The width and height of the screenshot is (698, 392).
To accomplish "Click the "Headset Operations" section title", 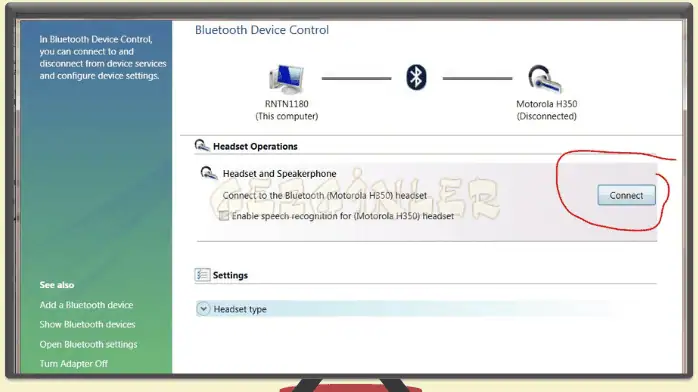I will [x=255, y=146].
